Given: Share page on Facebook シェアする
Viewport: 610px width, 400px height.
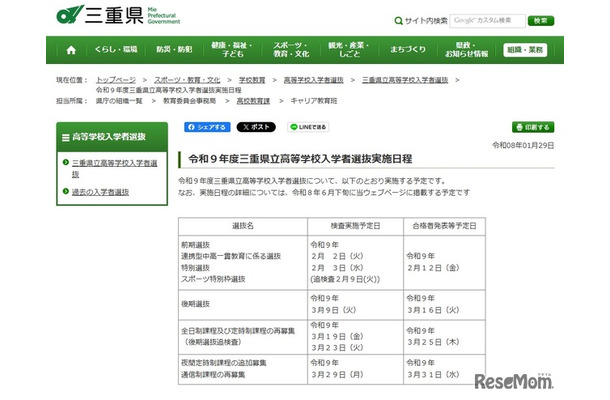Looking at the screenshot, I should [207, 127].
